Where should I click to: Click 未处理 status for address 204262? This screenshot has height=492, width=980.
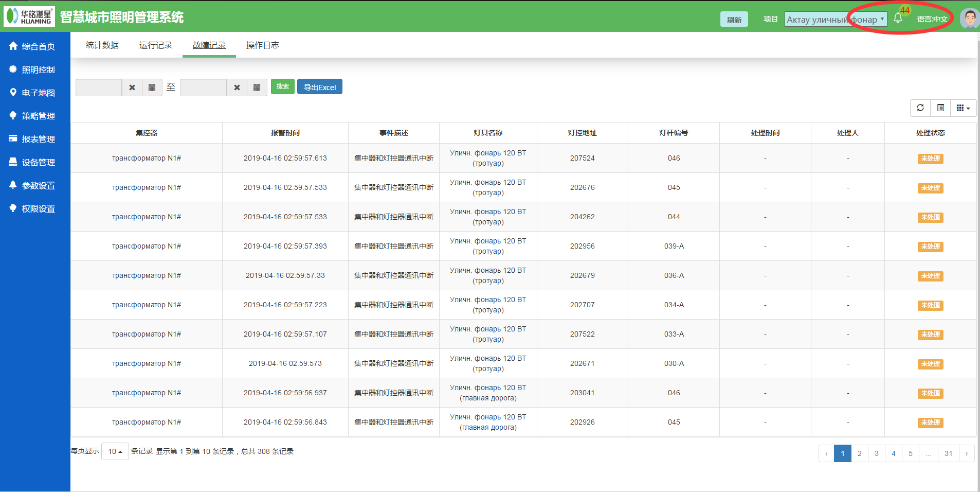click(931, 217)
